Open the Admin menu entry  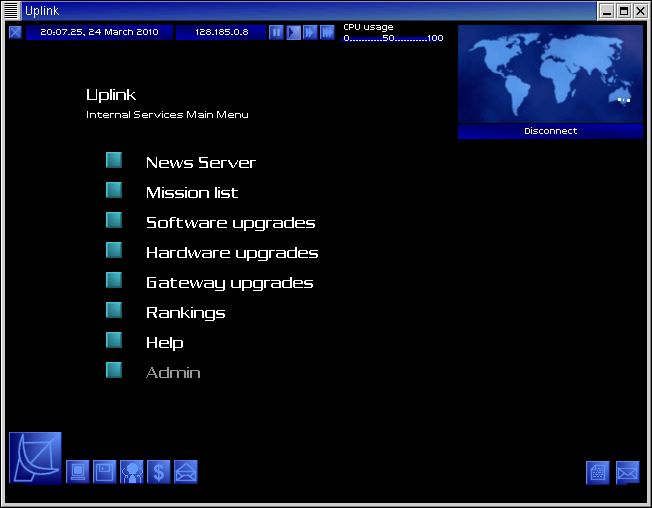(x=173, y=372)
